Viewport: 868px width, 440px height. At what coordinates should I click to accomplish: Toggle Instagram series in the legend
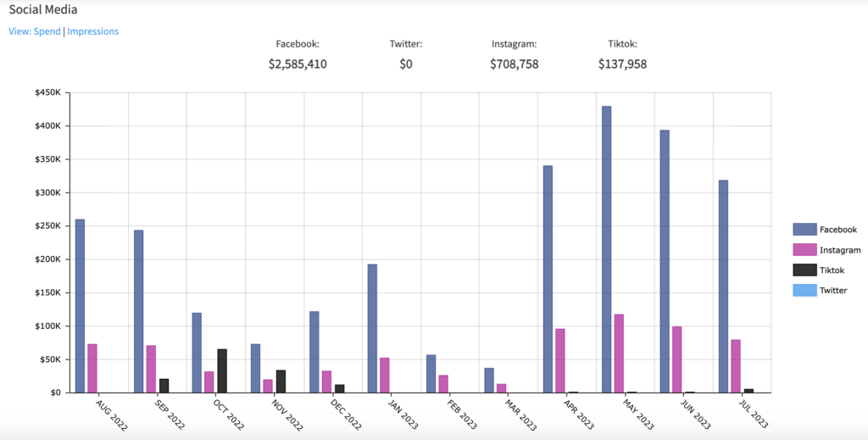point(804,250)
